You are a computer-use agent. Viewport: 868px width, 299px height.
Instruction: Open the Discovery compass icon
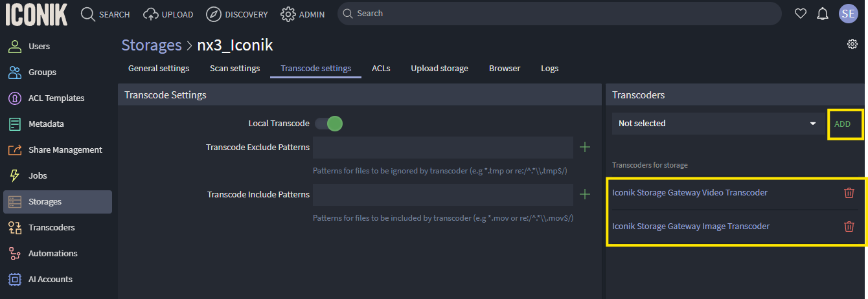[x=213, y=14]
